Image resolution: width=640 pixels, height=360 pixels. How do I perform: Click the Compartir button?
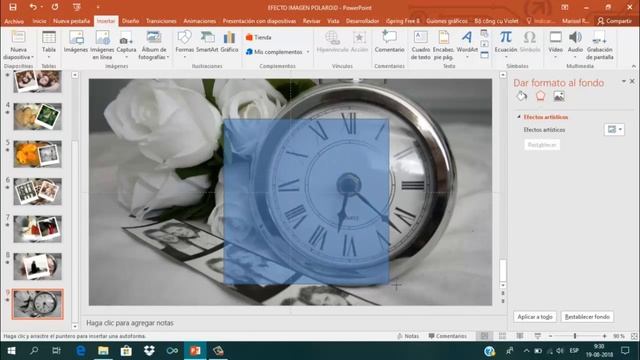coord(615,21)
